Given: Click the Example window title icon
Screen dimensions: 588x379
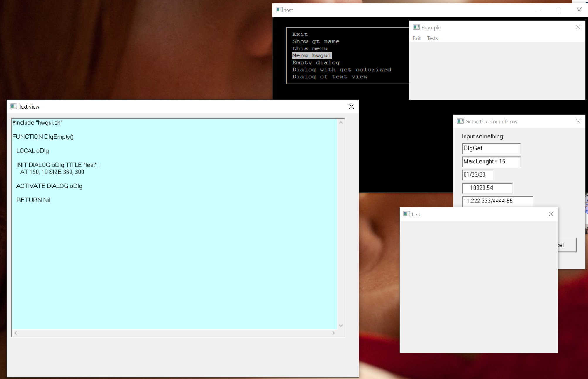Looking at the screenshot, I should tap(416, 27).
